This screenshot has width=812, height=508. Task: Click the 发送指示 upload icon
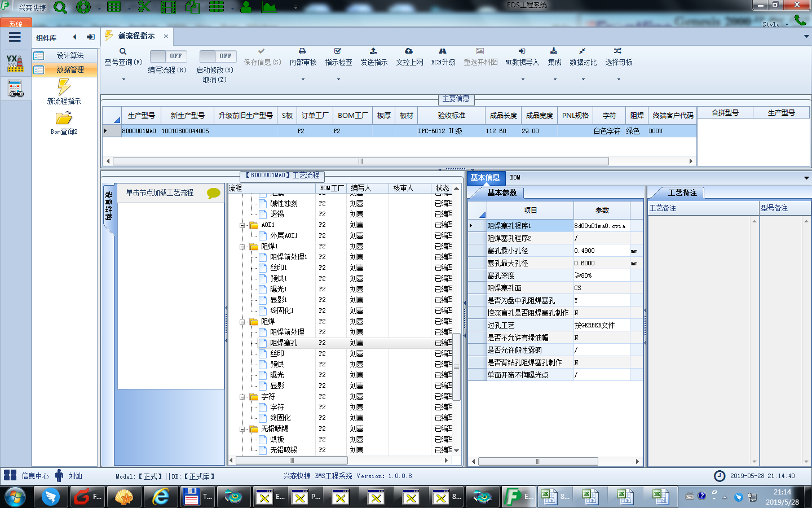373,51
